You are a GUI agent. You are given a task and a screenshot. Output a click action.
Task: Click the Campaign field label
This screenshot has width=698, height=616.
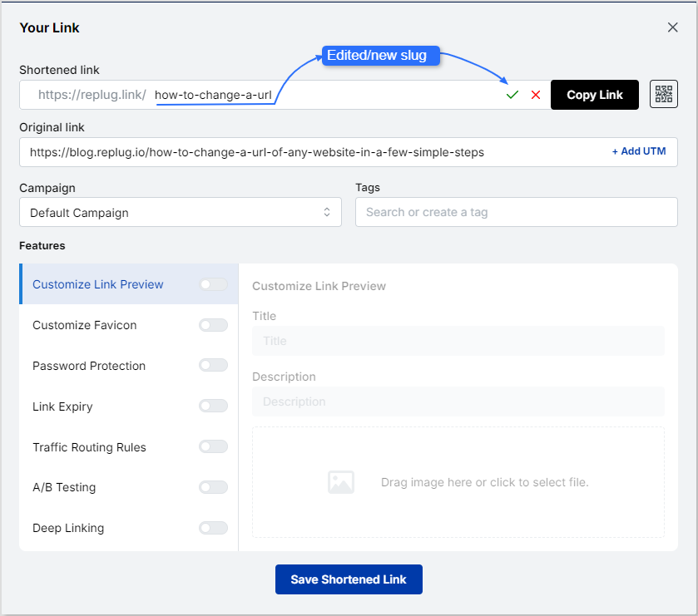47,188
